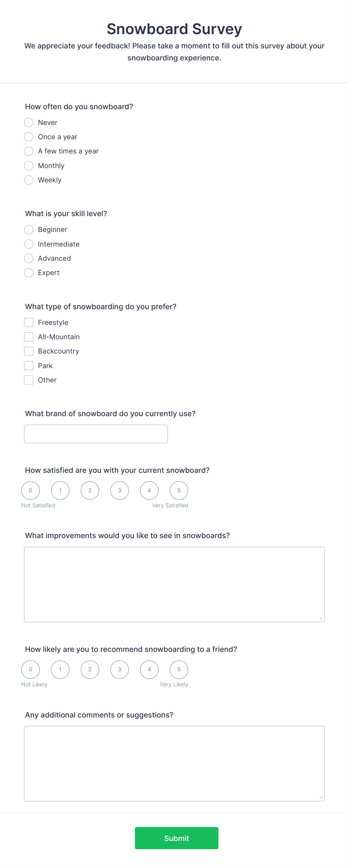Viewport: 349px width, 868px height.
Task: Rate satisfaction as 3
Action: [119, 490]
